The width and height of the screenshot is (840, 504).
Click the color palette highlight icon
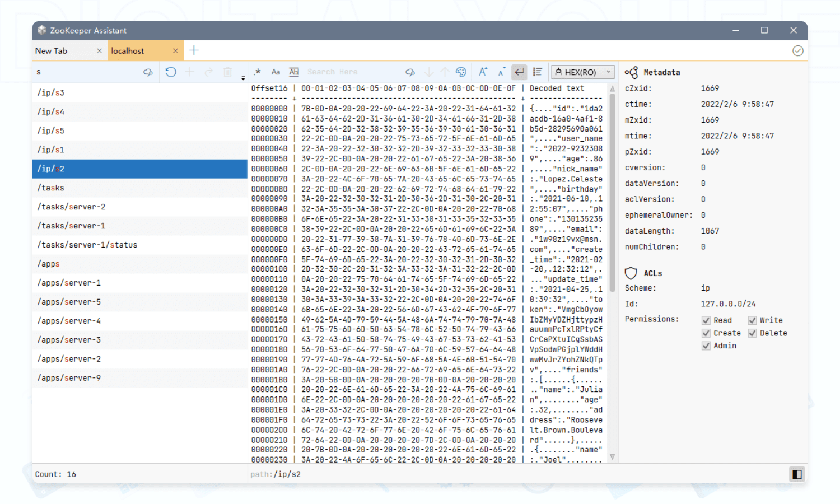point(461,72)
